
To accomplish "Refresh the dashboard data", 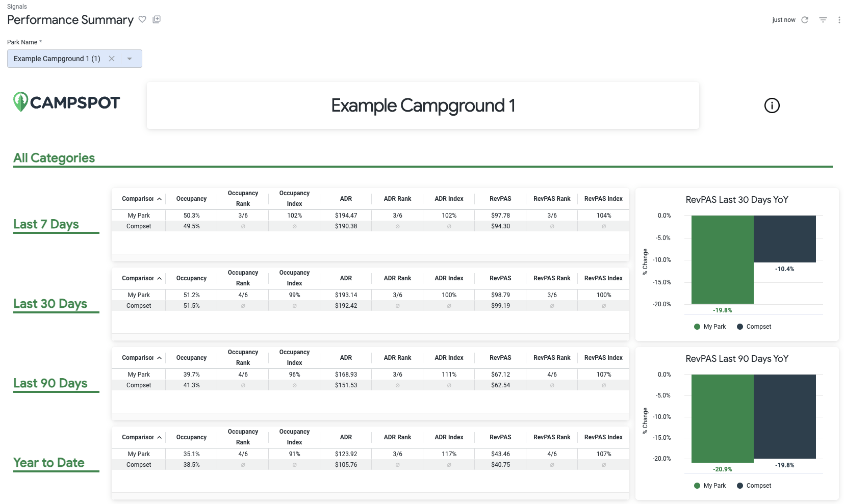I will [x=805, y=19].
